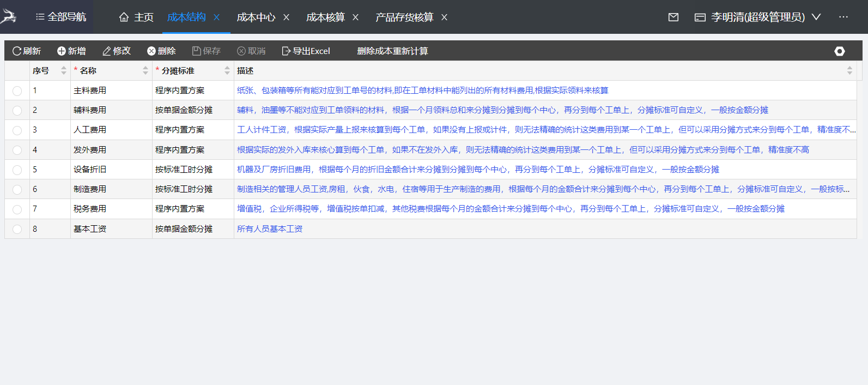This screenshot has width=868, height=385.
Task: Expand the 李明清(超级管理员) user dropdown
Action: 816,17
